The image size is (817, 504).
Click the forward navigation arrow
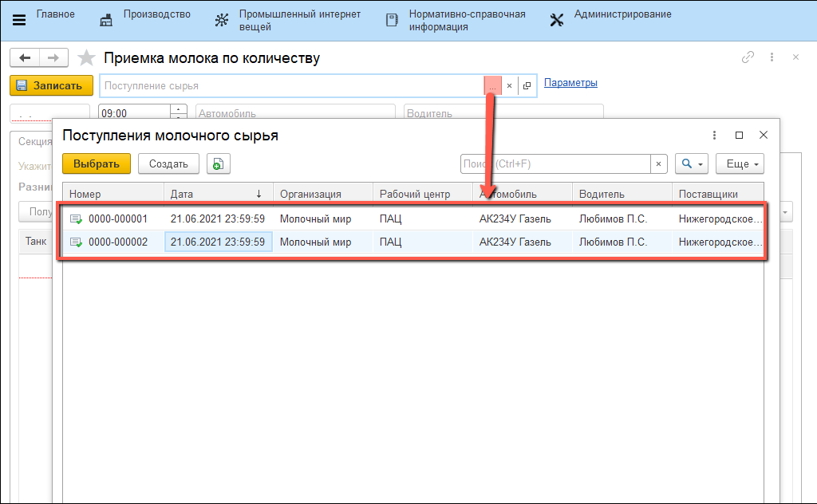coord(53,58)
